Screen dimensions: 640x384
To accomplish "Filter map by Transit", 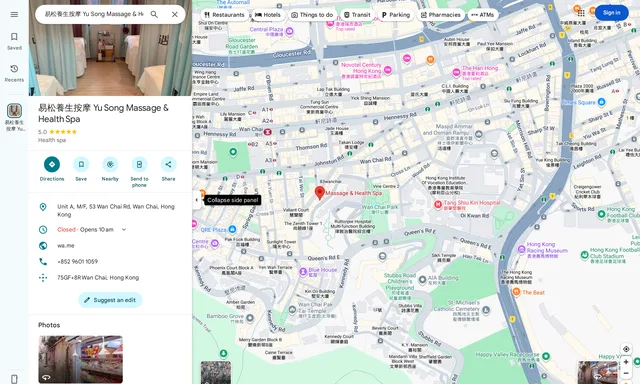I will 357,15.
